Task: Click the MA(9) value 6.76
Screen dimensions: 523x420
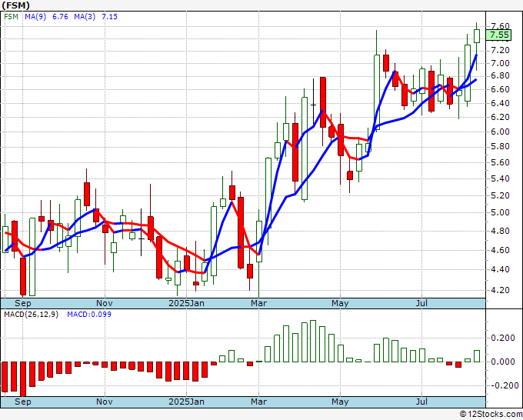Action: coord(60,17)
